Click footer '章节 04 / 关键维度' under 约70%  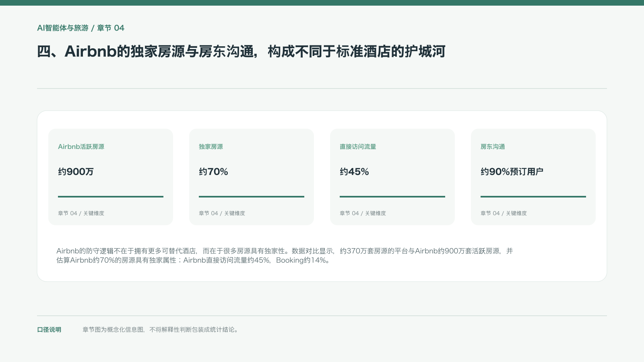222,213
